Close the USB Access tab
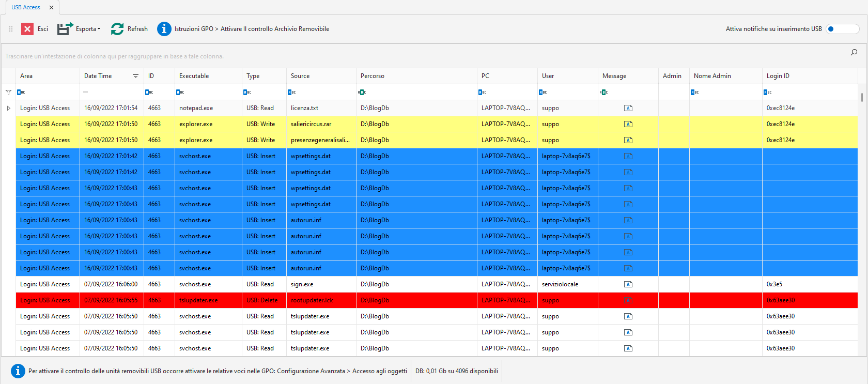 [51, 8]
